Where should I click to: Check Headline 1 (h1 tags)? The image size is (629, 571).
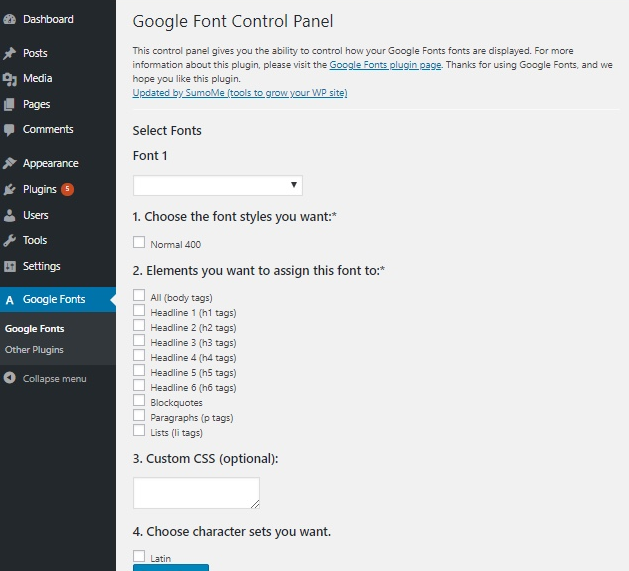(139, 310)
